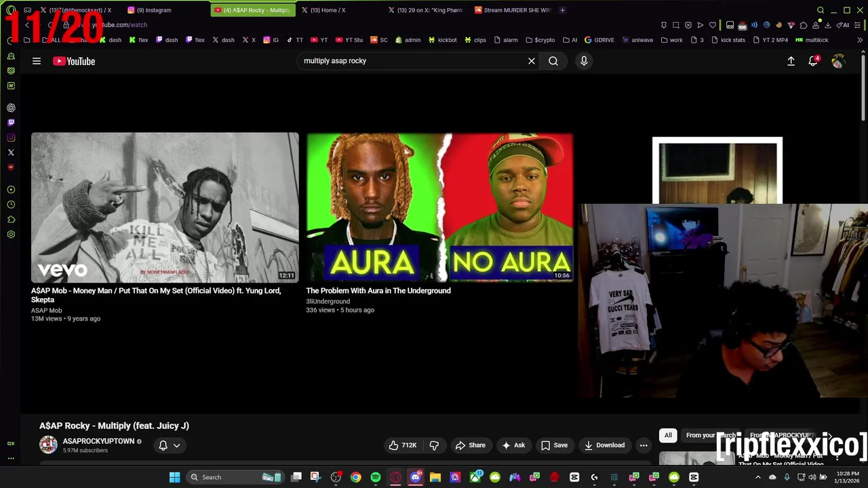Open a new browser tab

[562, 10]
